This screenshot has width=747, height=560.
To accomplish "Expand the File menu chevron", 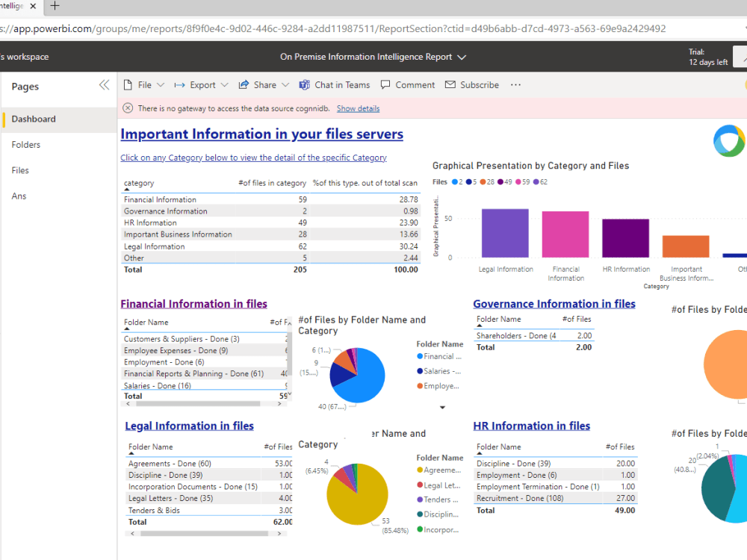I will coord(161,85).
